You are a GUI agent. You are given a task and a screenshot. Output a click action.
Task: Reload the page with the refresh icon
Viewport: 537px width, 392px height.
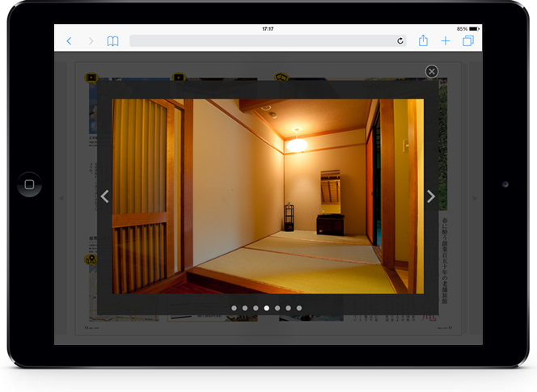point(400,41)
